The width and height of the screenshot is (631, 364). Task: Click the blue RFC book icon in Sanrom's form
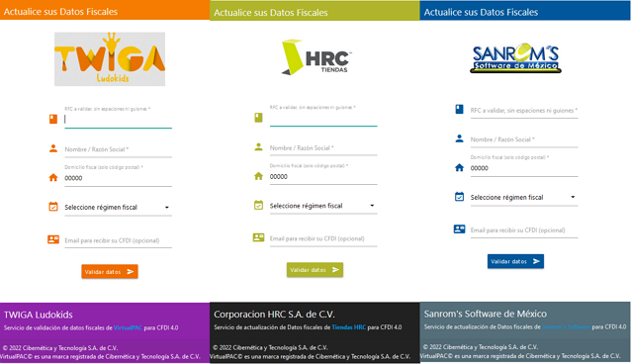tap(459, 109)
